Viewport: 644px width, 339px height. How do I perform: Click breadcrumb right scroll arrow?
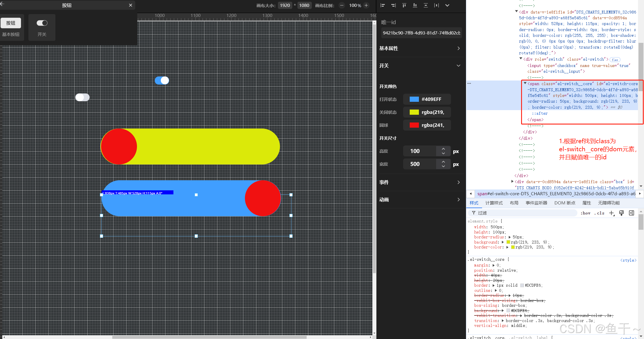pos(640,194)
